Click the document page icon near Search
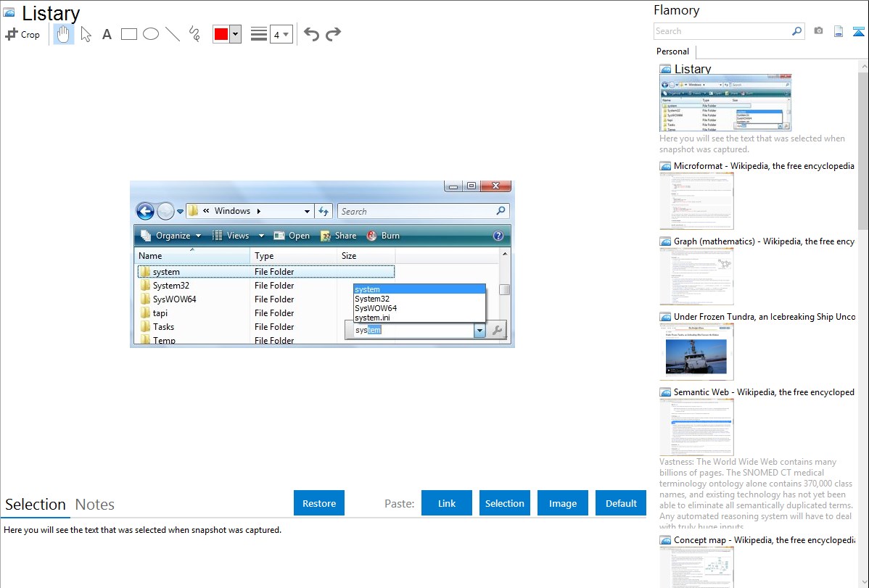The image size is (869, 588). pyautogui.click(x=839, y=31)
